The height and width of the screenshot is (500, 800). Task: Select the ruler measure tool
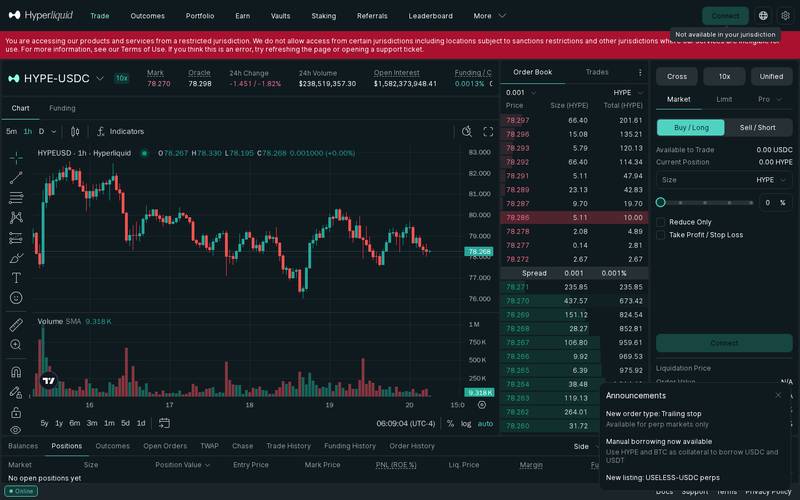(x=16, y=324)
